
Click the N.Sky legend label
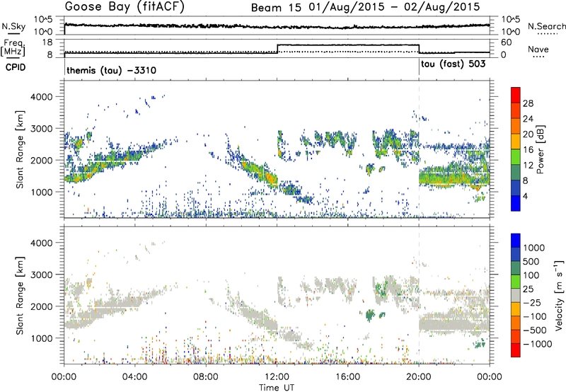[x=13, y=26]
